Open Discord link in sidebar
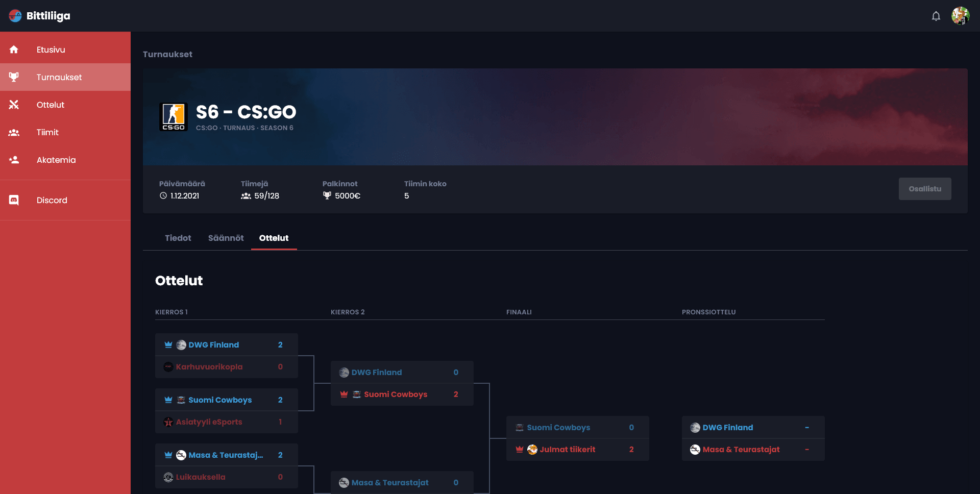Image resolution: width=980 pixels, height=494 pixels. click(65, 200)
